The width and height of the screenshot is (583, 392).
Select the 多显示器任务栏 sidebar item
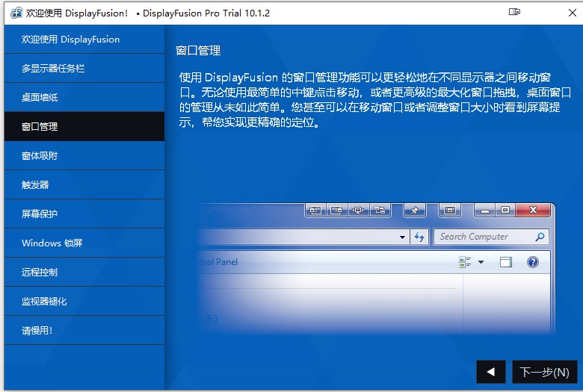pos(84,69)
